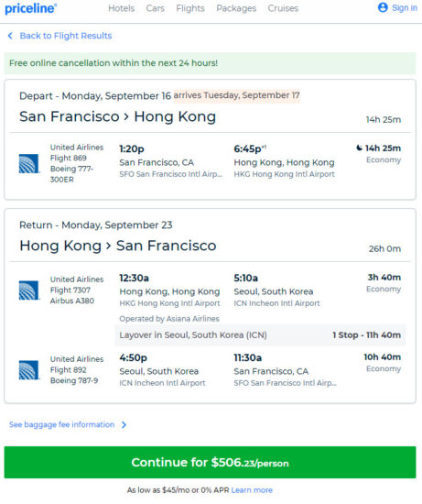Click the back arrow chevron icon
422x504 pixels.
pos(10,36)
